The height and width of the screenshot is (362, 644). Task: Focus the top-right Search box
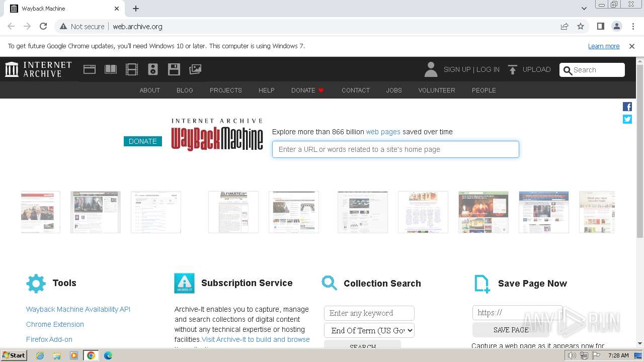point(592,70)
